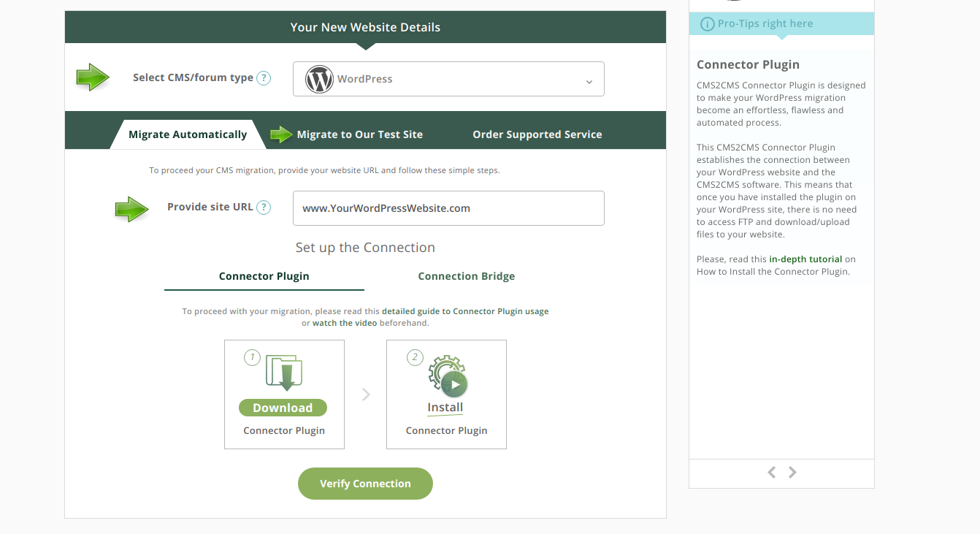Open the in-depth tutorial link
The height and width of the screenshot is (534, 980).
(805, 259)
